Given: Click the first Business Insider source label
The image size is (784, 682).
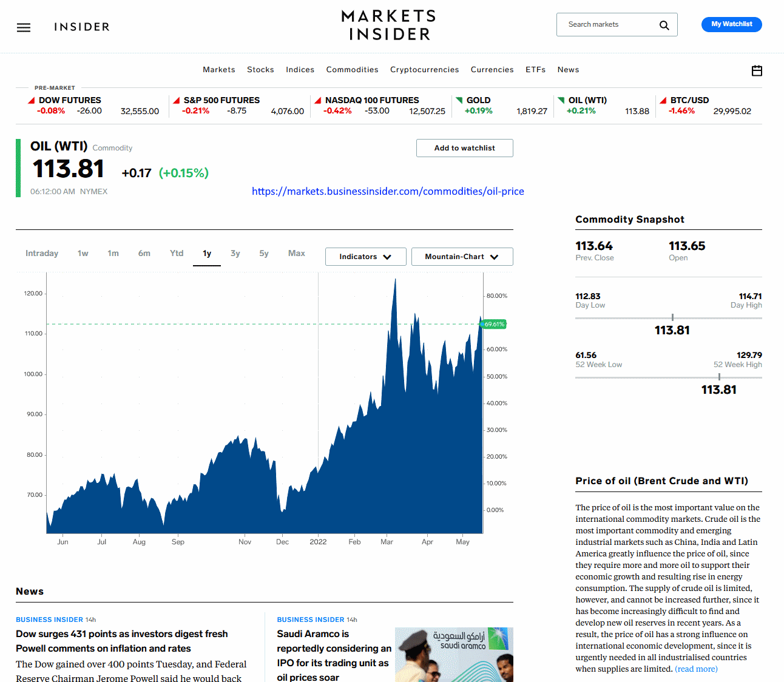Looking at the screenshot, I should 49,620.
